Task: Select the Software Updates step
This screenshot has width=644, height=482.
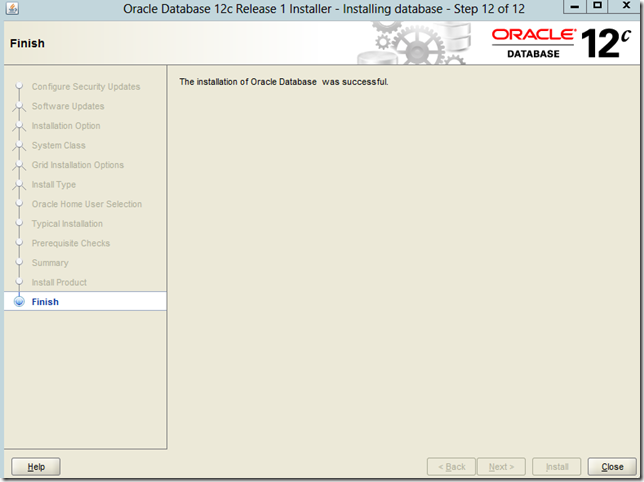Action: click(68, 106)
